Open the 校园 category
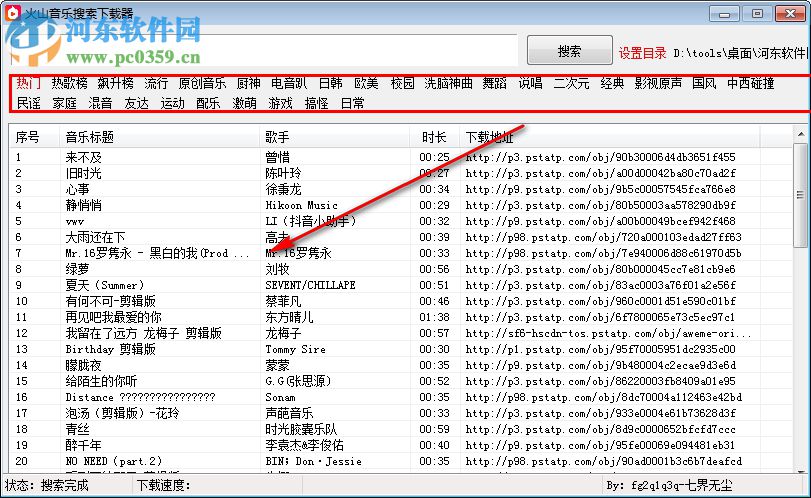Image resolution: width=811 pixels, height=498 pixels. tap(402, 83)
